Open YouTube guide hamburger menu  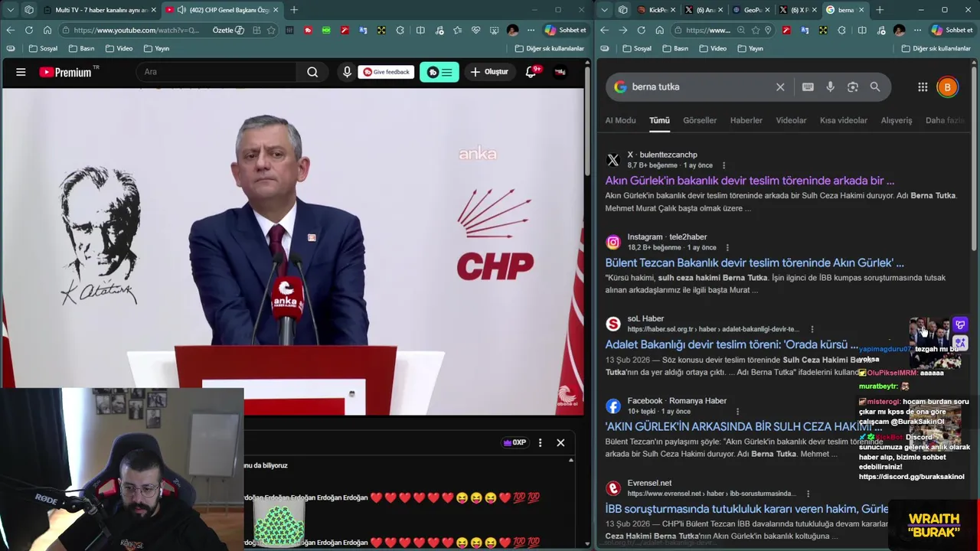[21, 72]
